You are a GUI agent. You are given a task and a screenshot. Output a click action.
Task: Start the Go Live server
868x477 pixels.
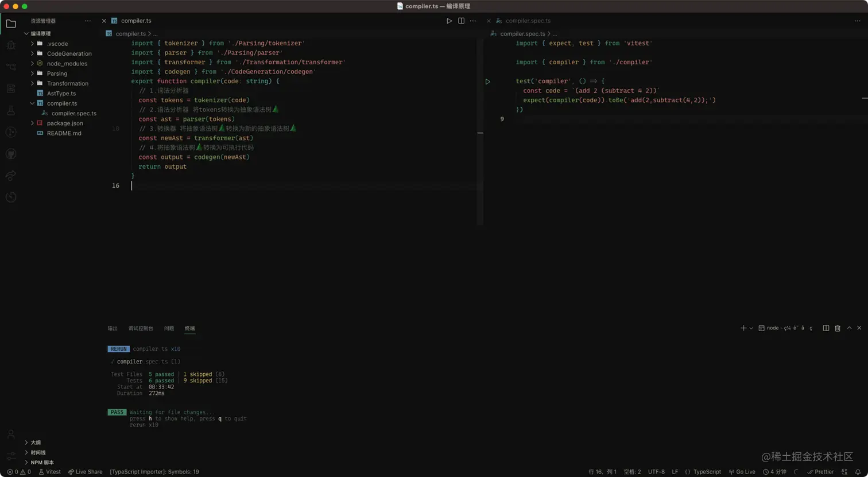tap(742, 472)
